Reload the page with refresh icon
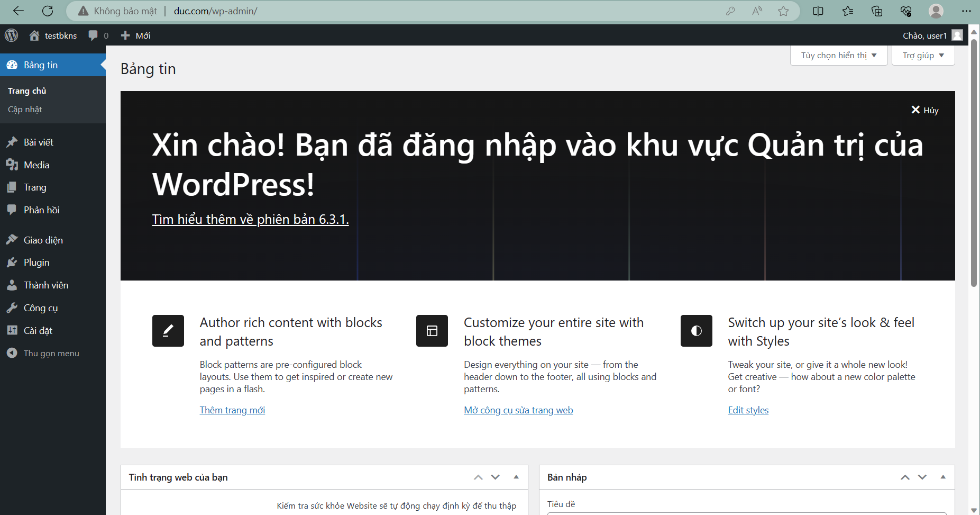This screenshot has width=980, height=515. [48, 11]
